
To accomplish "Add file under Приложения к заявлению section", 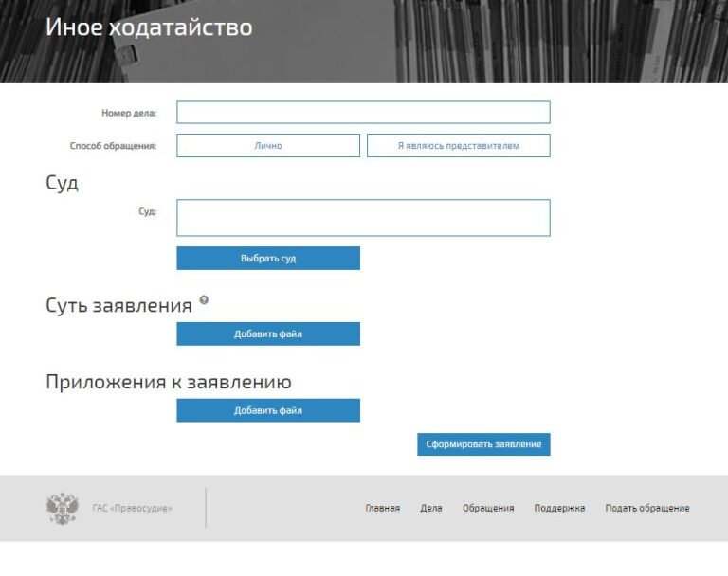I will (x=268, y=410).
